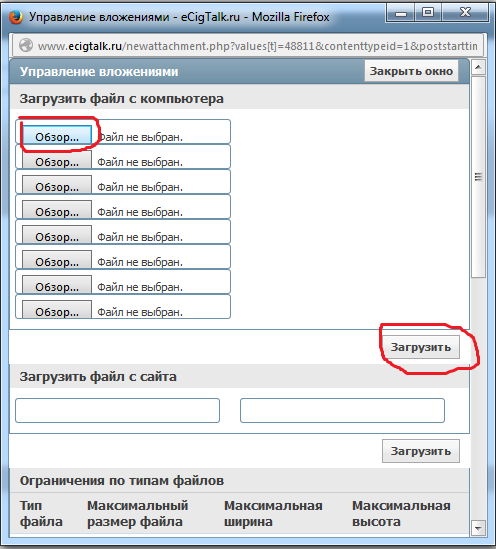Click the second Обзор... browse button
Image resolution: width=496 pixels, height=549 pixels.
57,160
